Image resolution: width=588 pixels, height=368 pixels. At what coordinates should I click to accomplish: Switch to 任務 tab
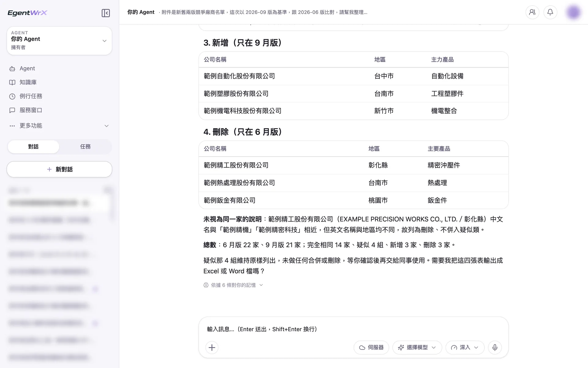click(x=85, y=147)
